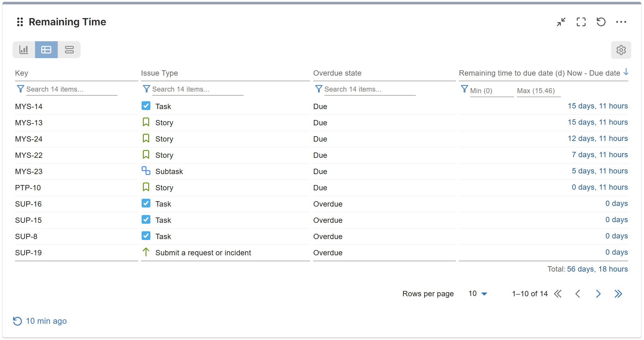Click the Key column filter icon

(x=20, y=89)
